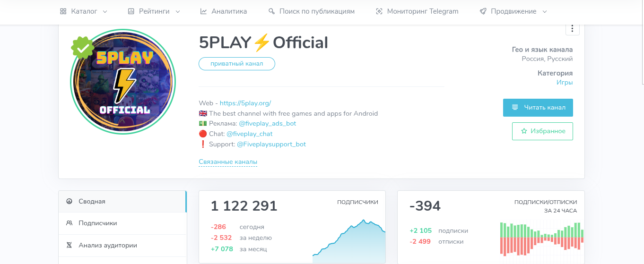Click the Каталог grid icon
644x264 pixels.
63,11
